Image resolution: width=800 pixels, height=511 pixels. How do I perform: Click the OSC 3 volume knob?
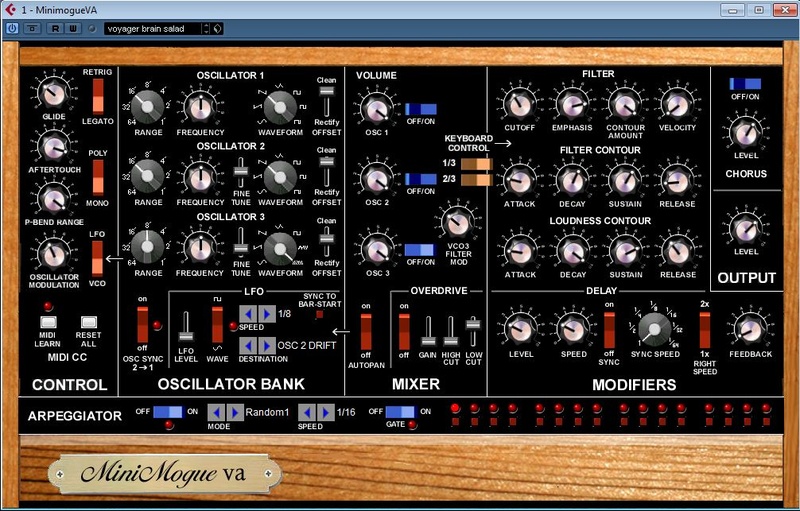pyautogui.click(x=377, y=250)
